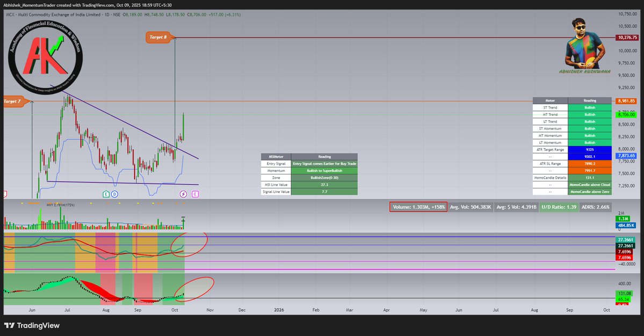Click the Avg. Vol: 504.383K box
Image resolution: width=644 pixels, height=336 pixels.
(x=471, y=207)
